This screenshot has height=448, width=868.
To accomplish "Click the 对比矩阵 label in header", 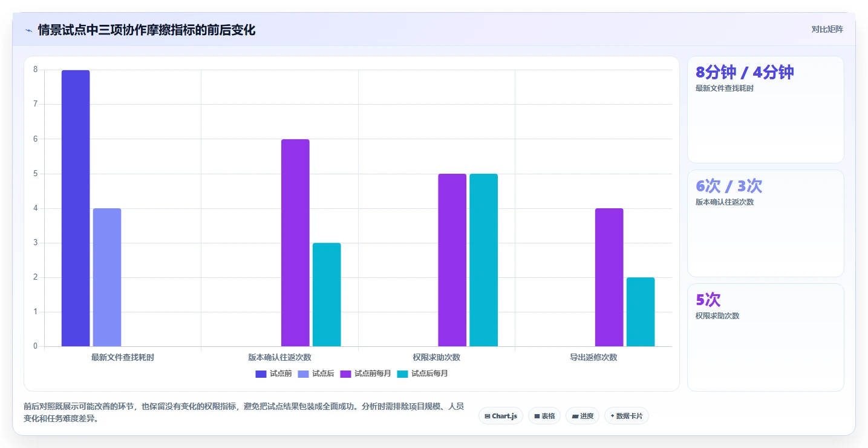I will (x=827, y=29).
